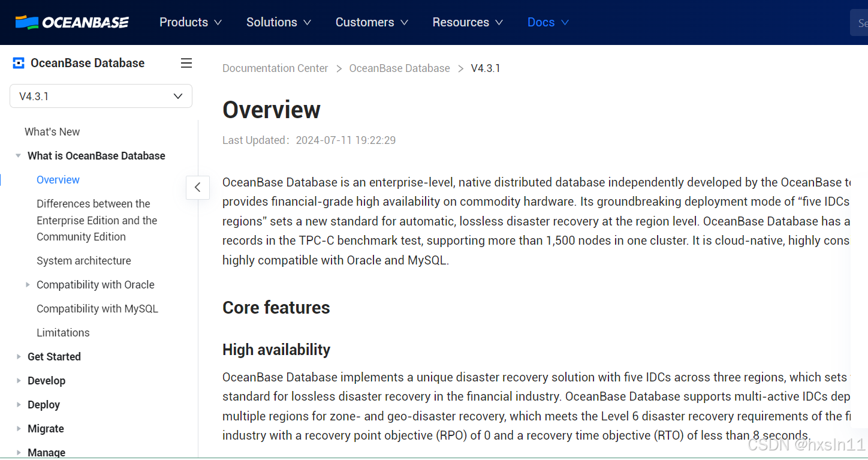The image size is (868, 460).
Task: Open Differences between Enterprise and Community Edition
Action: click(97, 220)
